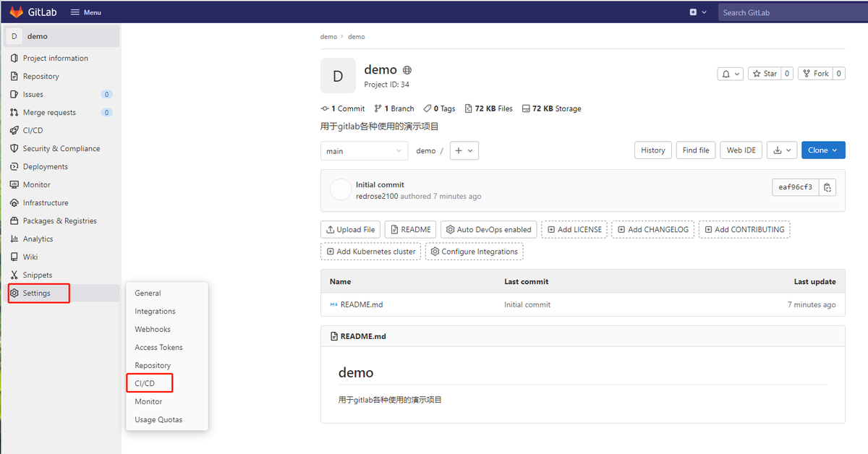
Task: Click the Repository sidebar icon
Action: [x=14, y=76]
